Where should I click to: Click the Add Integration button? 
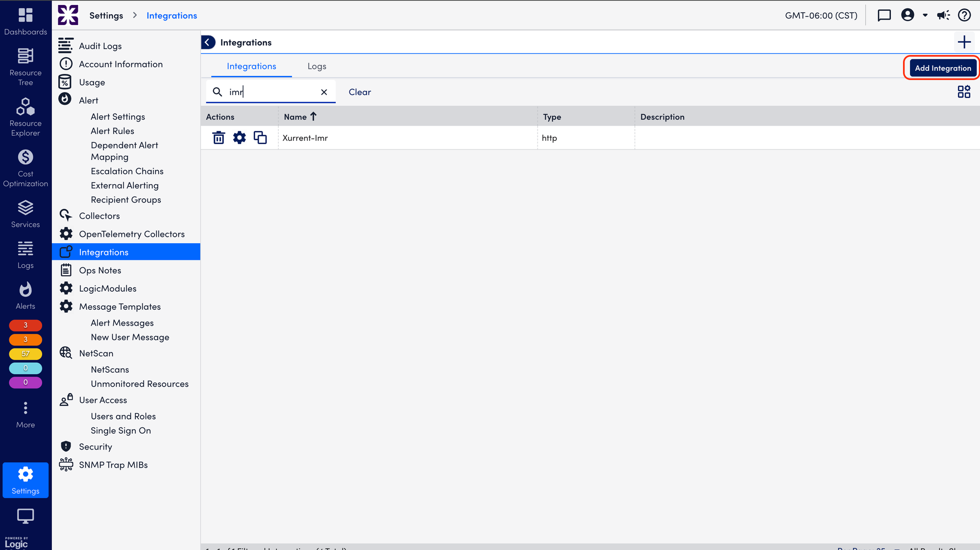[943, 68]
